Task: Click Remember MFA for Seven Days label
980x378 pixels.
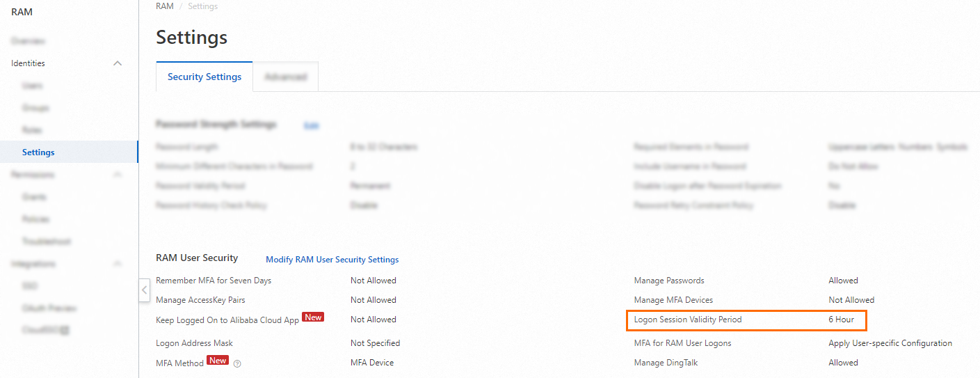Action: tap(214, 281)
